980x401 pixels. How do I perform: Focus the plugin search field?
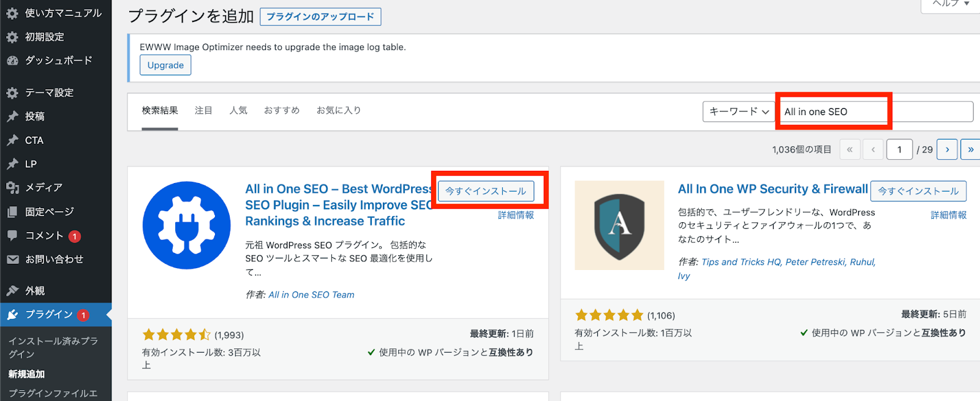876,111
